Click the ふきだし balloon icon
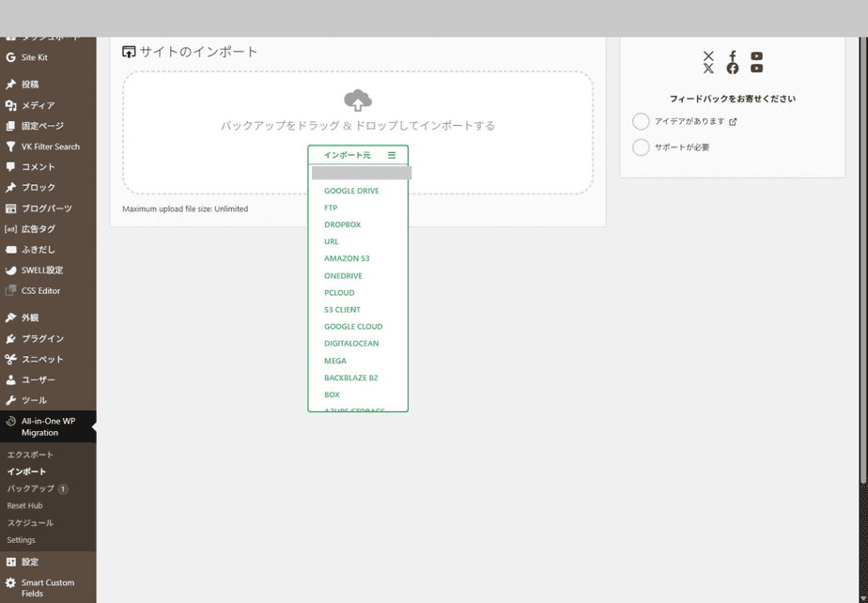Screen dimensions: 868x603 (10, 250)
